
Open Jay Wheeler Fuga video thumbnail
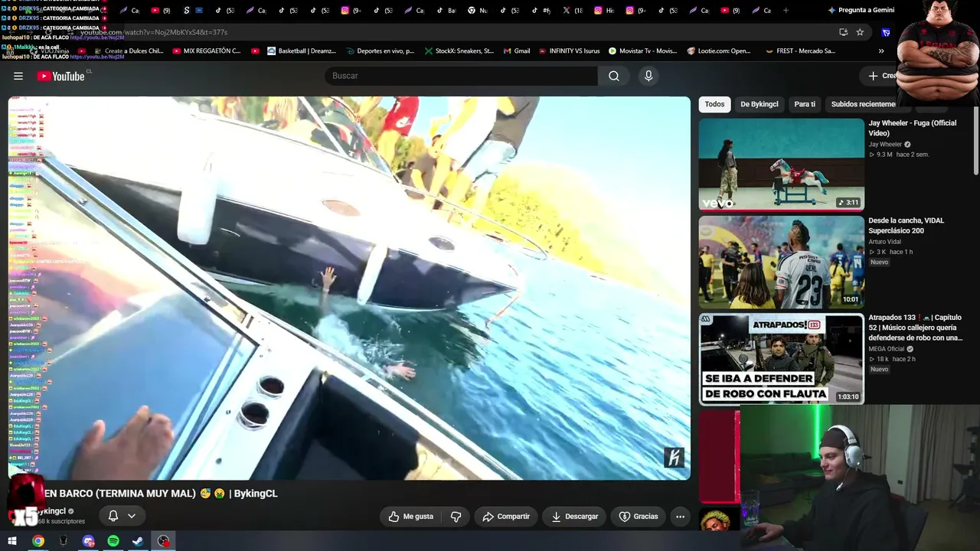[x=781, y=164]
